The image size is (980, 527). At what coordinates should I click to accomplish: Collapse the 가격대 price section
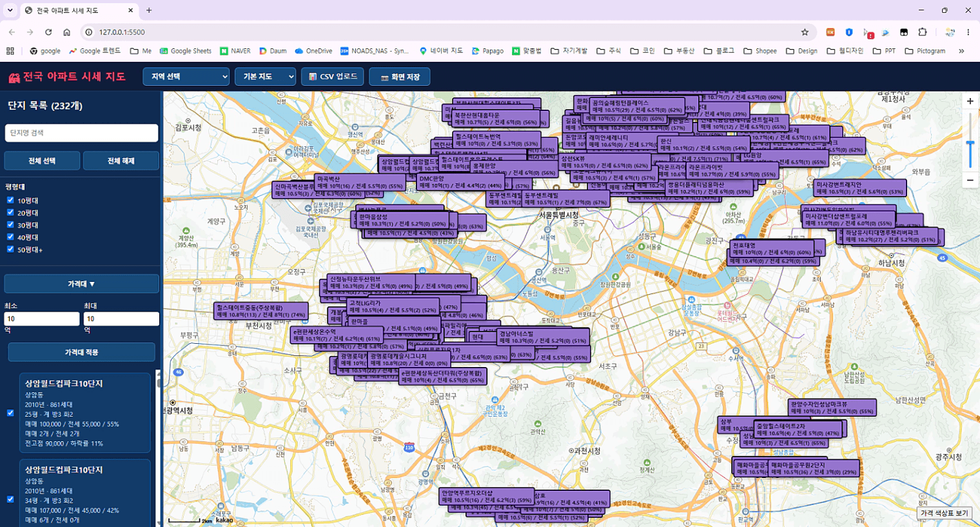(x=82, y=284)
